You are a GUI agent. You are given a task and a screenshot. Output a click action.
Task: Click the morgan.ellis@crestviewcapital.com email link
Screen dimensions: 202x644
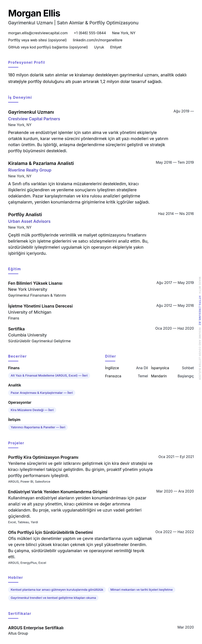[x=38, y=33]
